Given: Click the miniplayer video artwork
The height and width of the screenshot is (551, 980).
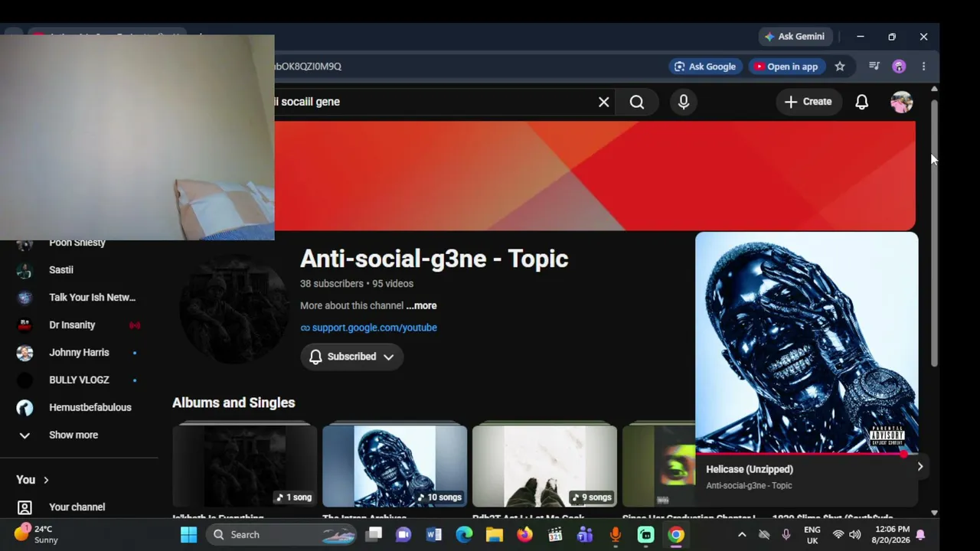Looking at the screenshot, I should [x=806, y=343].
